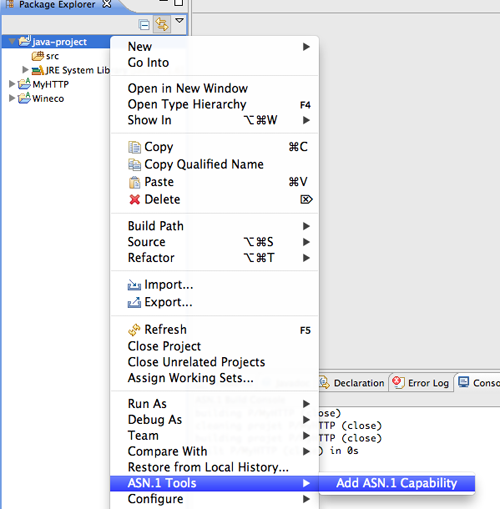Image resolution: width=500 pixels, height=509 pixels.
Task: Click the Console monitor icon
Action: [x=463, y=382]
